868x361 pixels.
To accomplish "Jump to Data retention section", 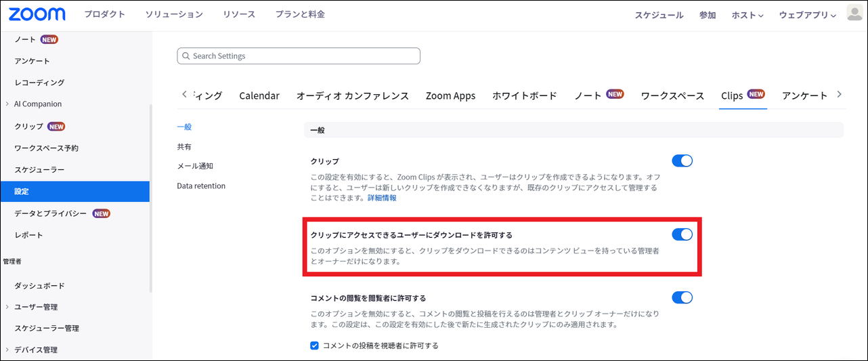I will tap(201, 186).
